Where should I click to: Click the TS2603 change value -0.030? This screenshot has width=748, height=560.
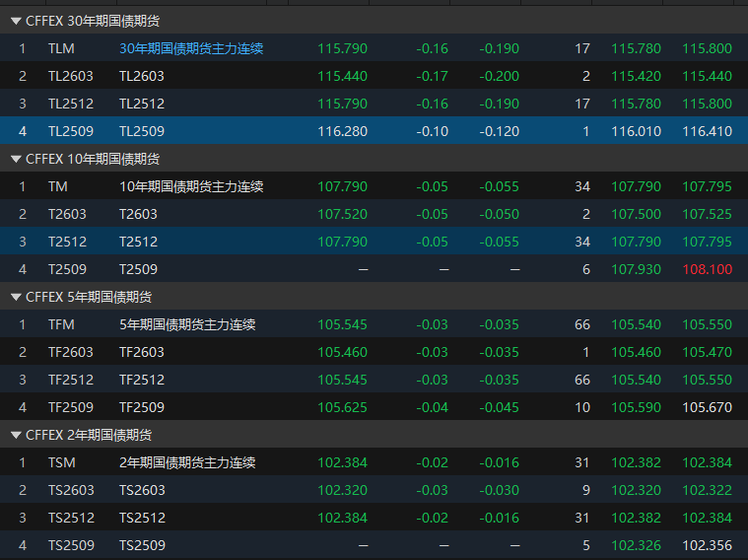coord(499,490)
